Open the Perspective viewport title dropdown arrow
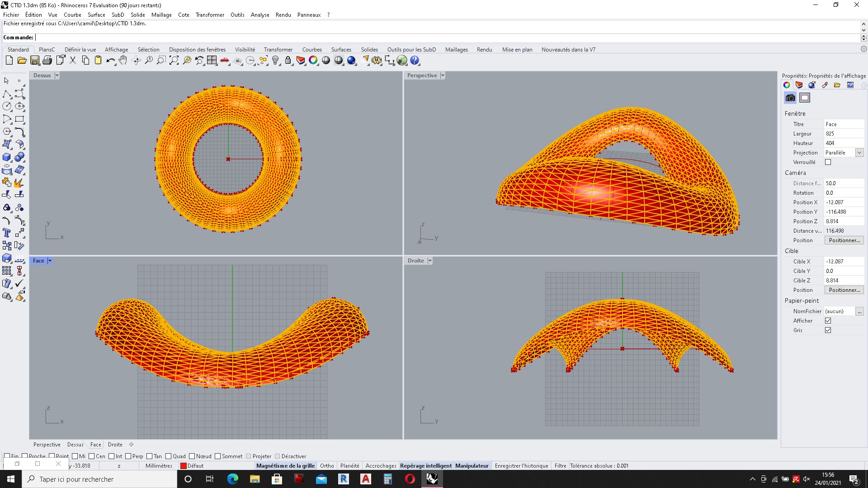This screenshot has height=488, width=868. [443, 75]
